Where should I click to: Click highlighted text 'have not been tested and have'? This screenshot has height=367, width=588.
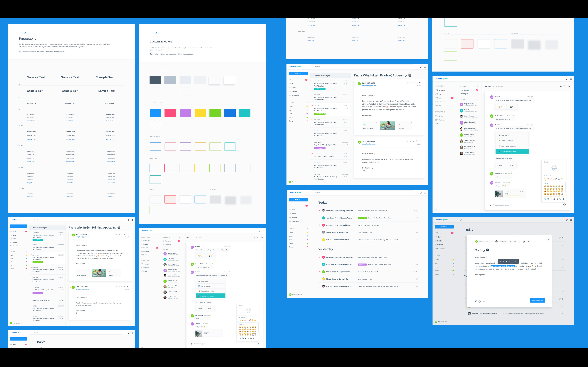tap(502, 266)
